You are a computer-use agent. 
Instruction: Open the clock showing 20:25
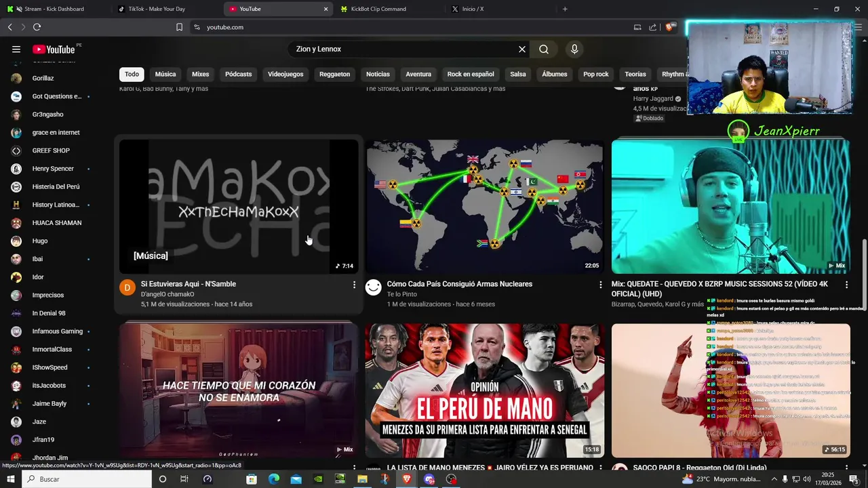(828, 479)
